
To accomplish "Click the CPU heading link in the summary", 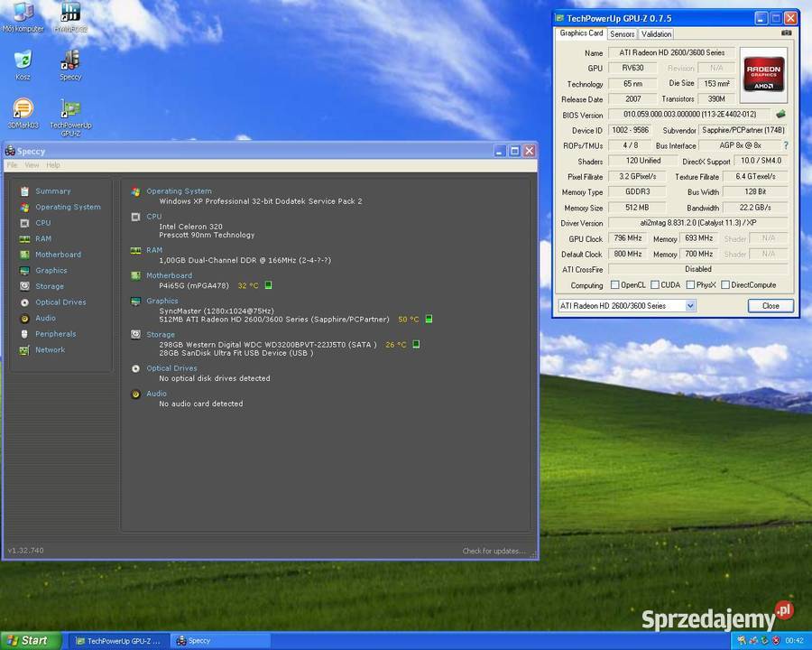I will (x=153, y=217).
